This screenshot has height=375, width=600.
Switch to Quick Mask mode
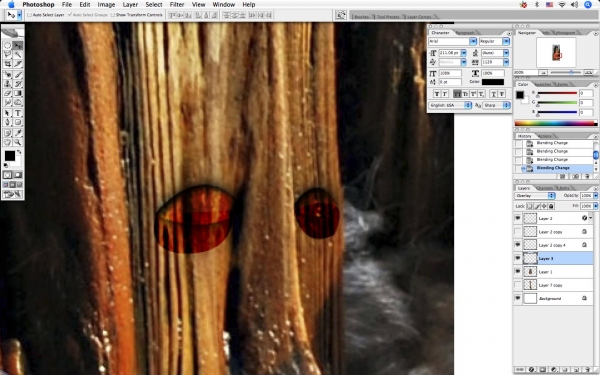[x=18, y=175]
